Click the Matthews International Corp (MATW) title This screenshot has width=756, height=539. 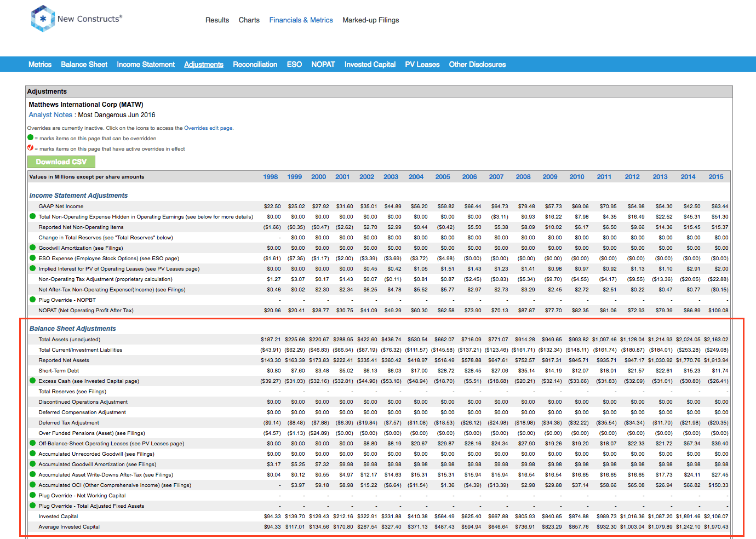point(86,105)
